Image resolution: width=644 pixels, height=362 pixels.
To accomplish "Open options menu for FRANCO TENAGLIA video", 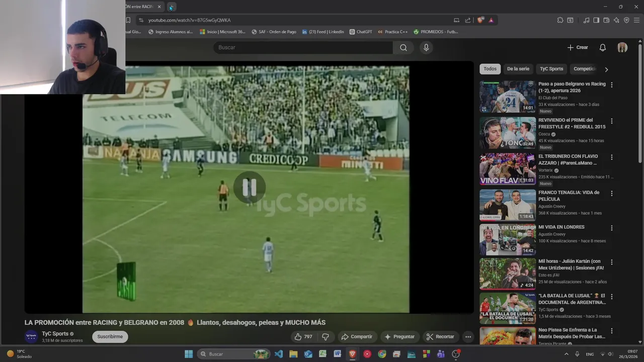I will point(612,194).
